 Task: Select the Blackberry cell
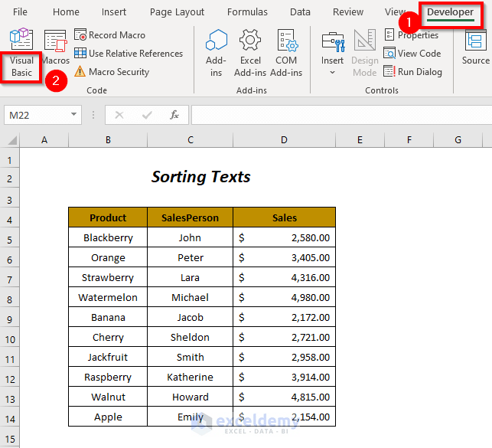point(108,237)
